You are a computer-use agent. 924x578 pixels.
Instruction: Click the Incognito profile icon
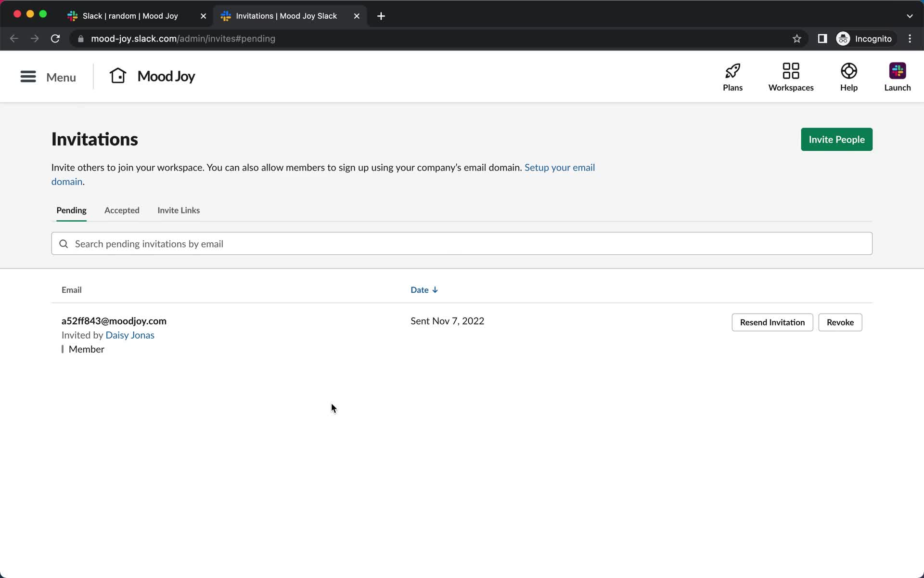pos(843,39)
